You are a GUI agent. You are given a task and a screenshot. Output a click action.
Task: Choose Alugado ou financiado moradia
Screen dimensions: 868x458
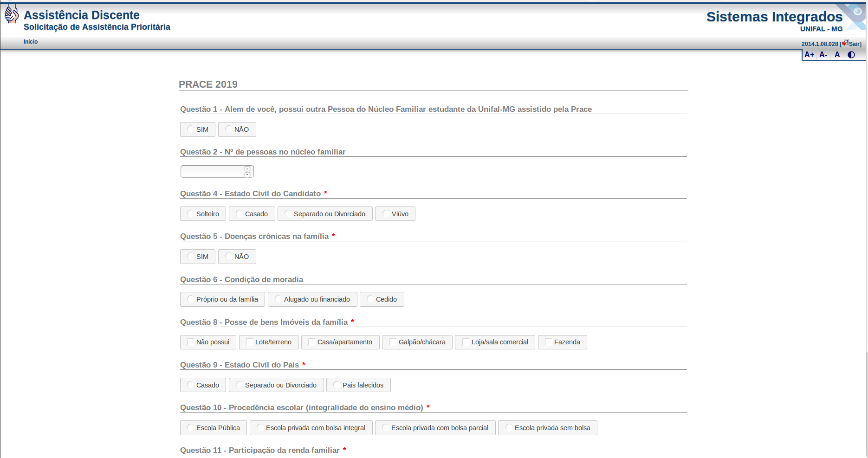coord(313,299)
